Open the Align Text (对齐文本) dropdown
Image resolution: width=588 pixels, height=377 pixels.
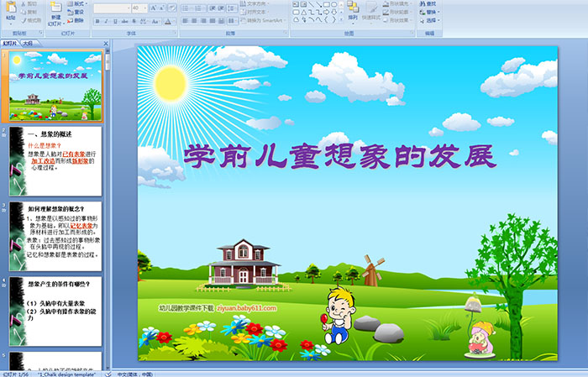255,12
